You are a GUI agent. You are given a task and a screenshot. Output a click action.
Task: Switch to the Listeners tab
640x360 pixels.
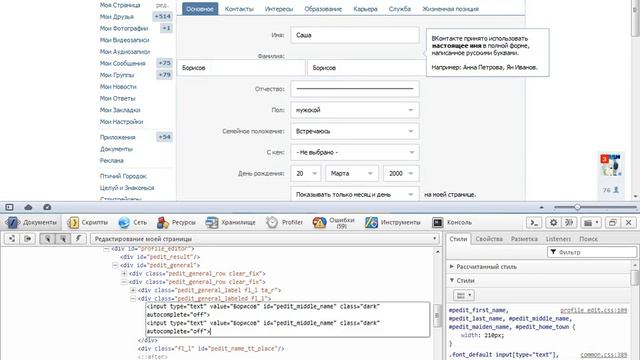[558, 239]
